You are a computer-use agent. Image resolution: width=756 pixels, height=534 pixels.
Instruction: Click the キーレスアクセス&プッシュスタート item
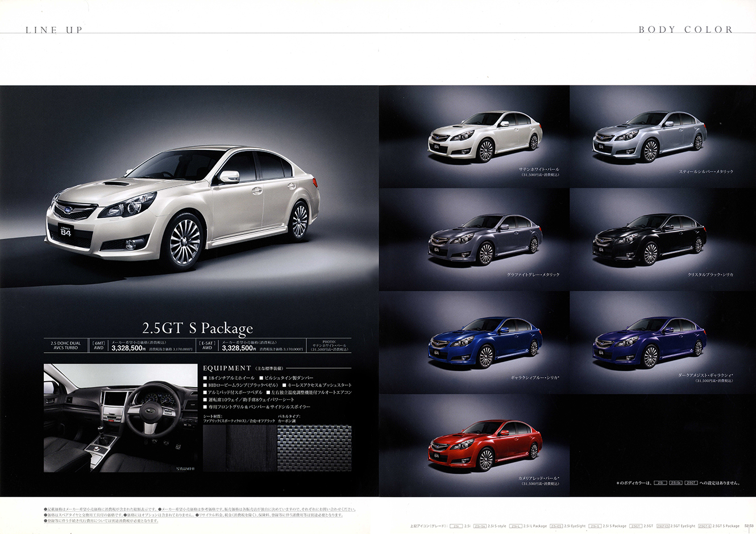(317, 385)
